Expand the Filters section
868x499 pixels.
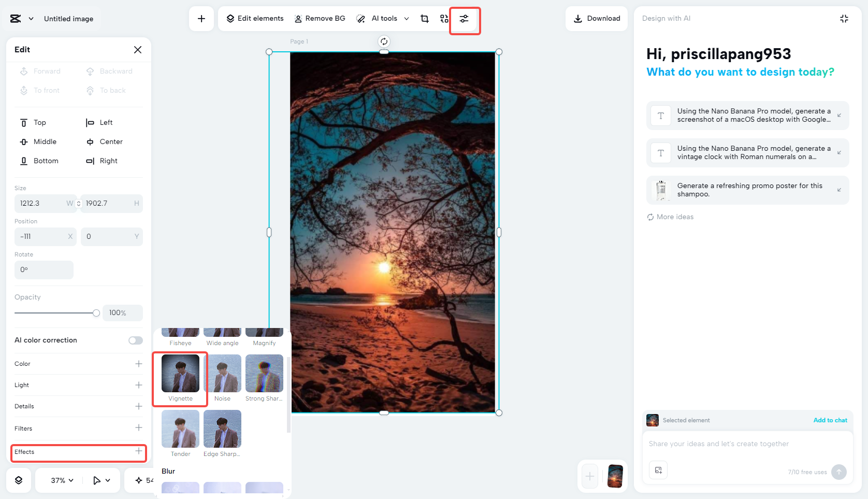point(79,428)
